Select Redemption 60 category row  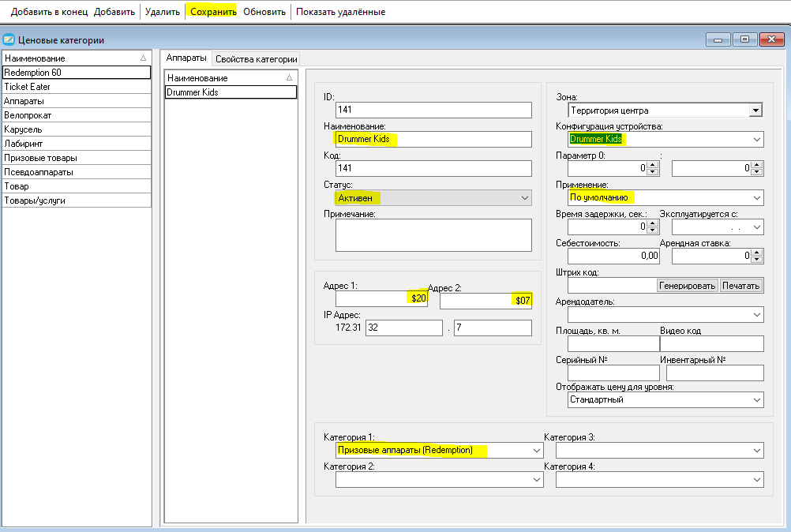[77, 73]
